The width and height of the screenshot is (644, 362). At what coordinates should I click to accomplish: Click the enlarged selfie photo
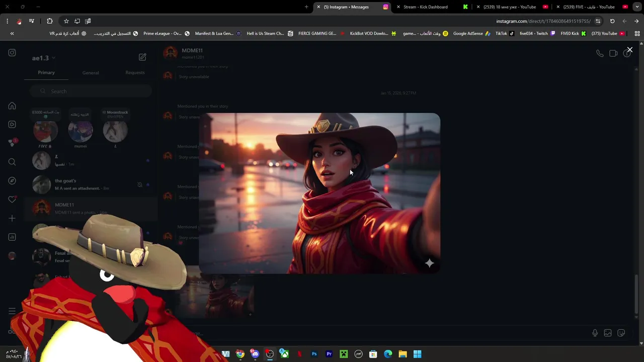click(319, 194)
